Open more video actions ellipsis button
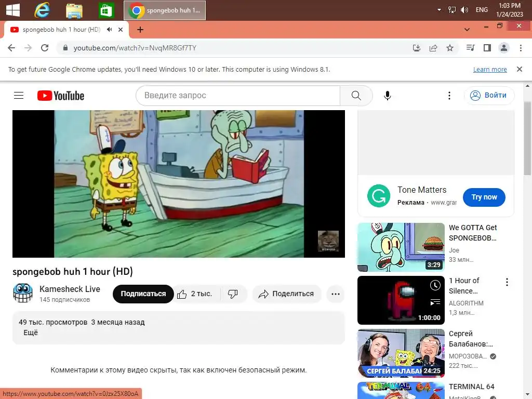Viewport: 532px width, 399px height. (336, 294)
